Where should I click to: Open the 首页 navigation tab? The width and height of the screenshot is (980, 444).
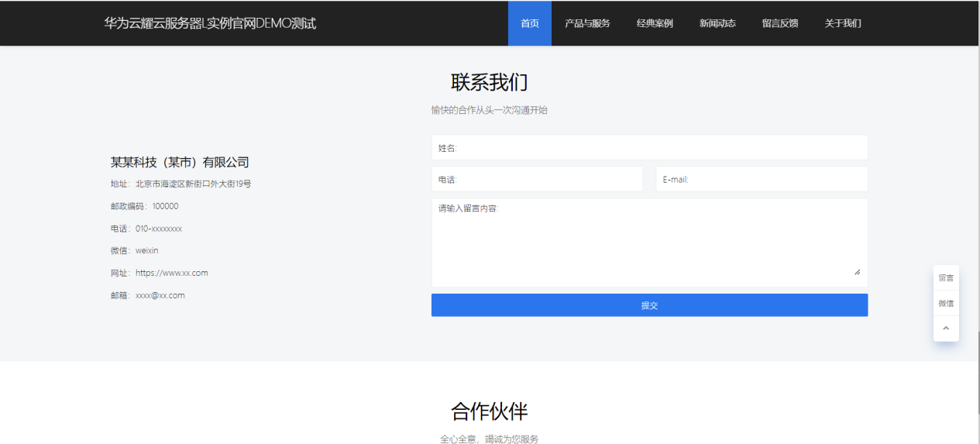tap(530, 23)
